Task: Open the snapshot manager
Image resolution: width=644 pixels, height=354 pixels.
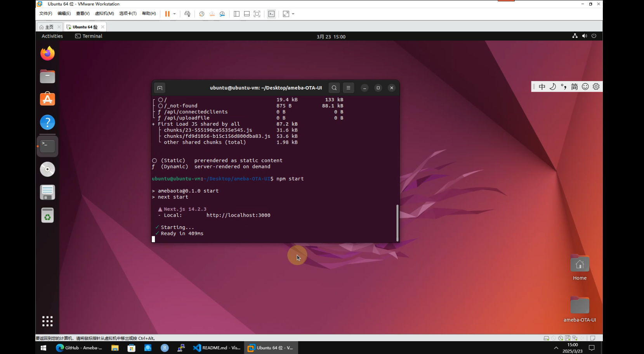Action: (222, 14)
